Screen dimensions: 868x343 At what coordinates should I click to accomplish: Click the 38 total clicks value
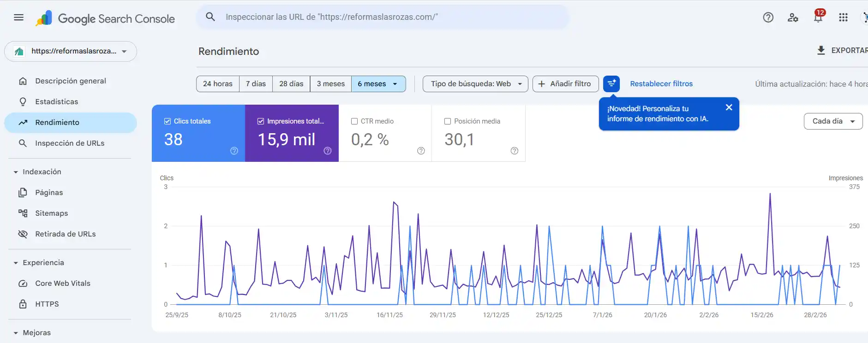point(174,140)
